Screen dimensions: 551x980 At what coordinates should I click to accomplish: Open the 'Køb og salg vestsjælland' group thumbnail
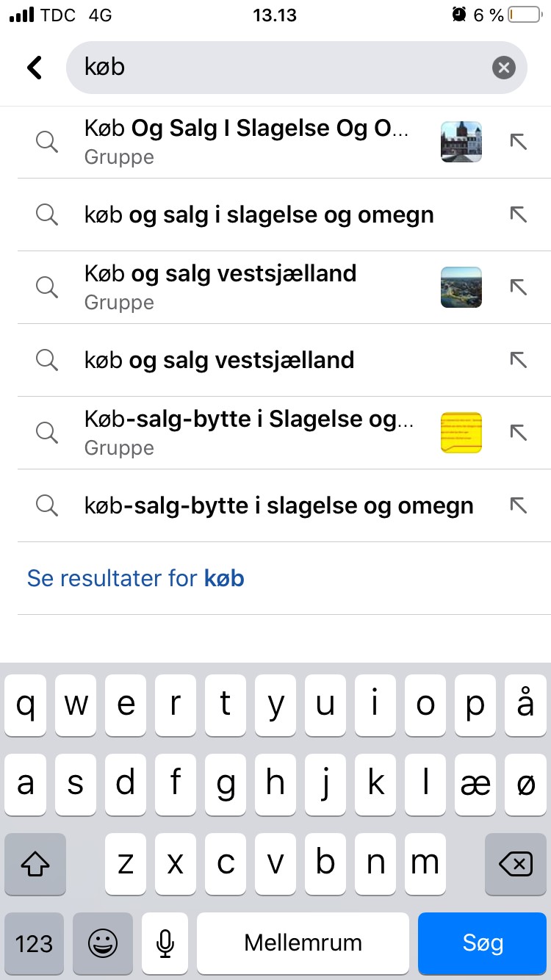(461, 287)
